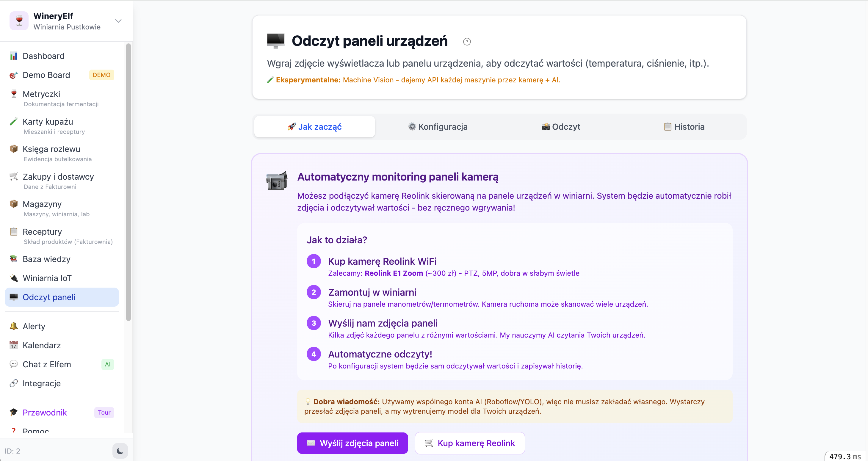Click the help question mark icon beside the title
The image size is (868, 461).
(467, 42)
